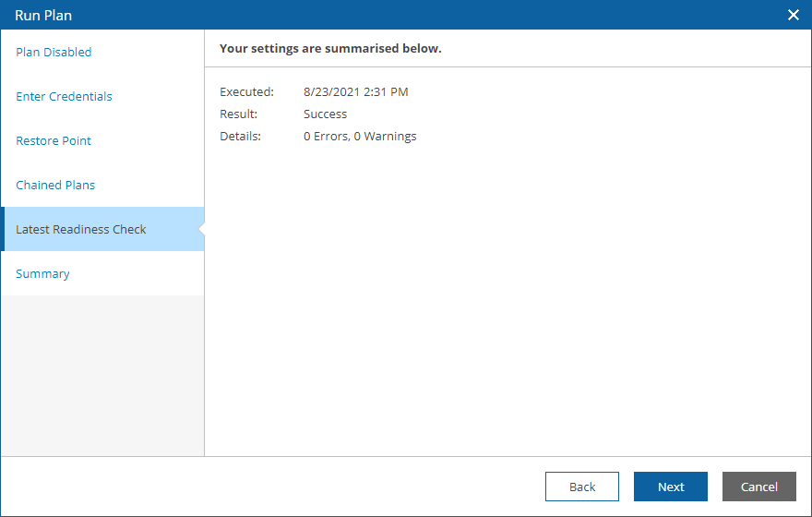This screenshot has height=517, width=812.
Task: Jump to the Summary step
Action: [x=102, y=273]
